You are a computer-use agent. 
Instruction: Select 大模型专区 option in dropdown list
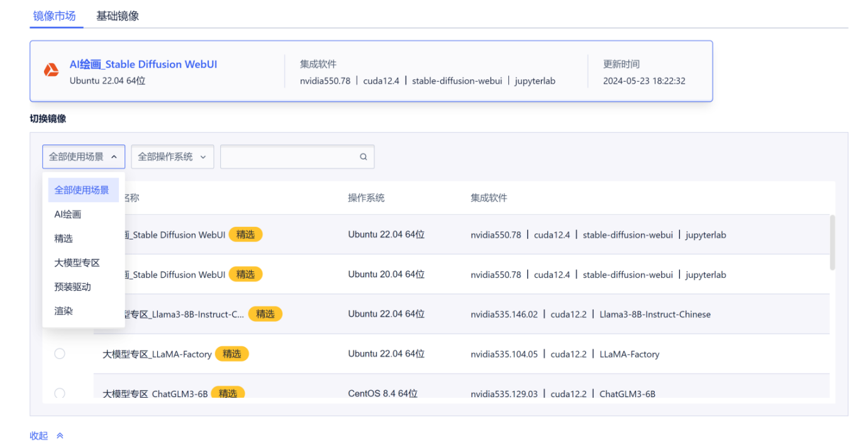coord(83,263)
